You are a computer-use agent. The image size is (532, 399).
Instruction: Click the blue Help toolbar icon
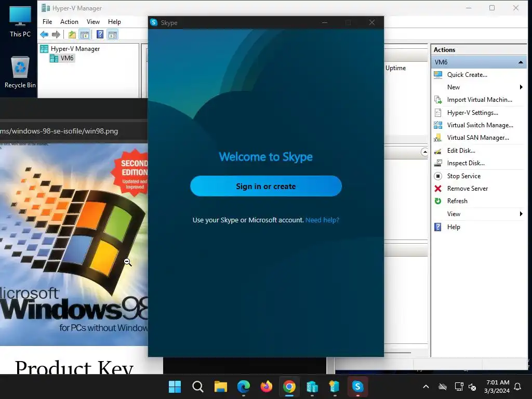click(100, 34)
